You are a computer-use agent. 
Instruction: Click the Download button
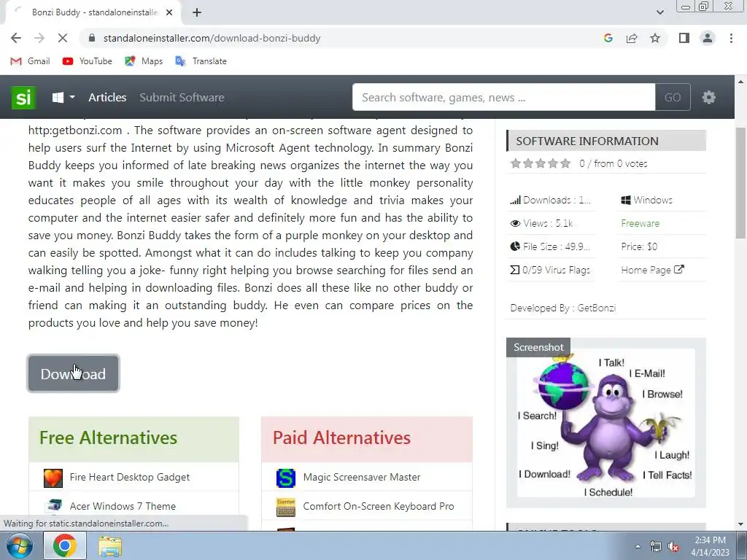[x=74, y=374]
